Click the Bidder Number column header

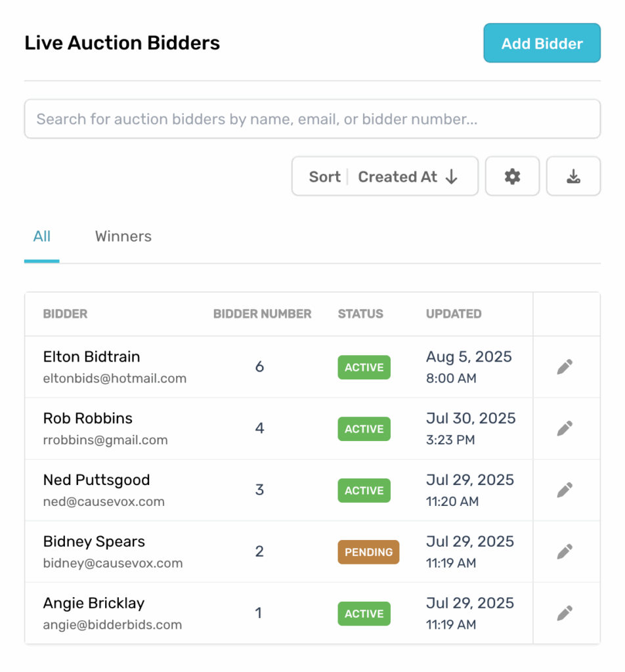point(262,314)
